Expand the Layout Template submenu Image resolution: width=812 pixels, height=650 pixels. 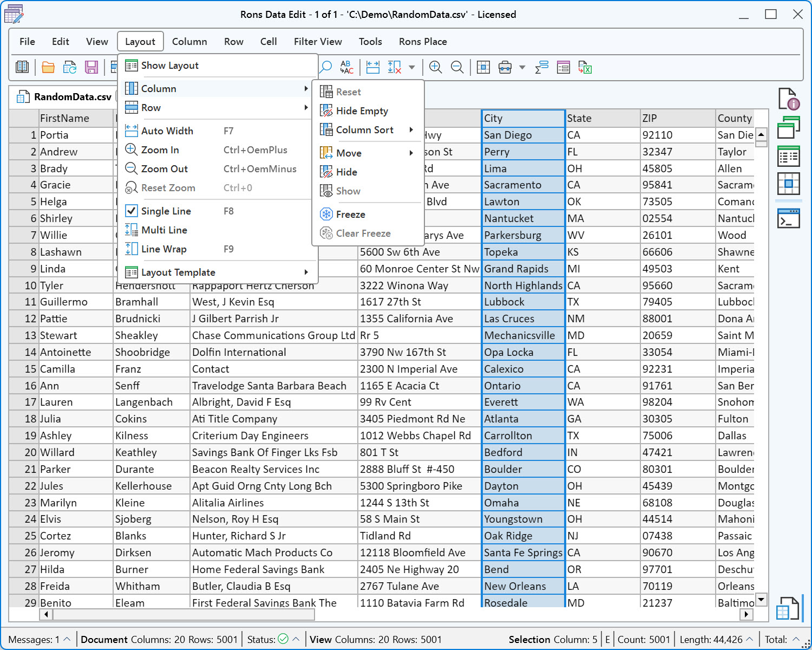click(x=217, y=272)
